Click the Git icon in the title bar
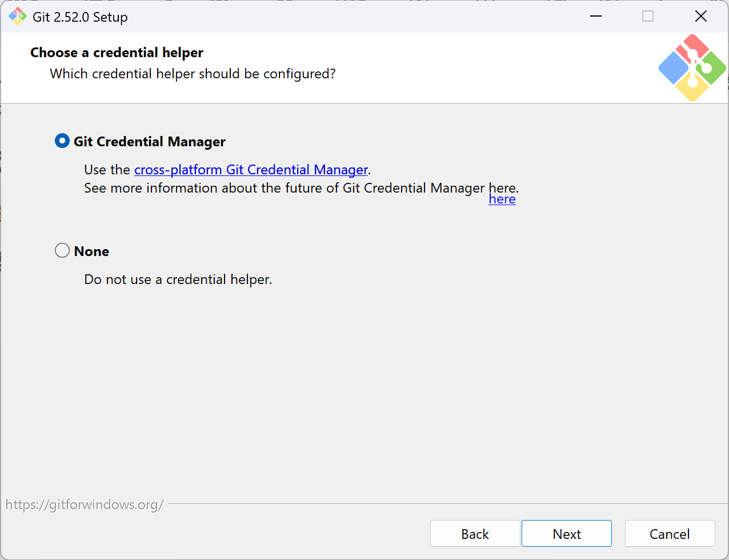 tap(18, 17)
